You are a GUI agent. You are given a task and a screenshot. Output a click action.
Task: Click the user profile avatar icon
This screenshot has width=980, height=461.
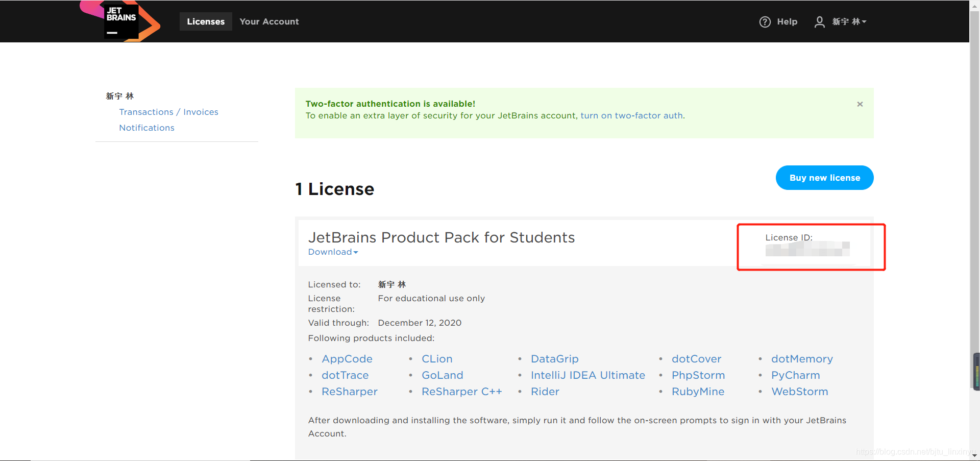coord(819,22)
